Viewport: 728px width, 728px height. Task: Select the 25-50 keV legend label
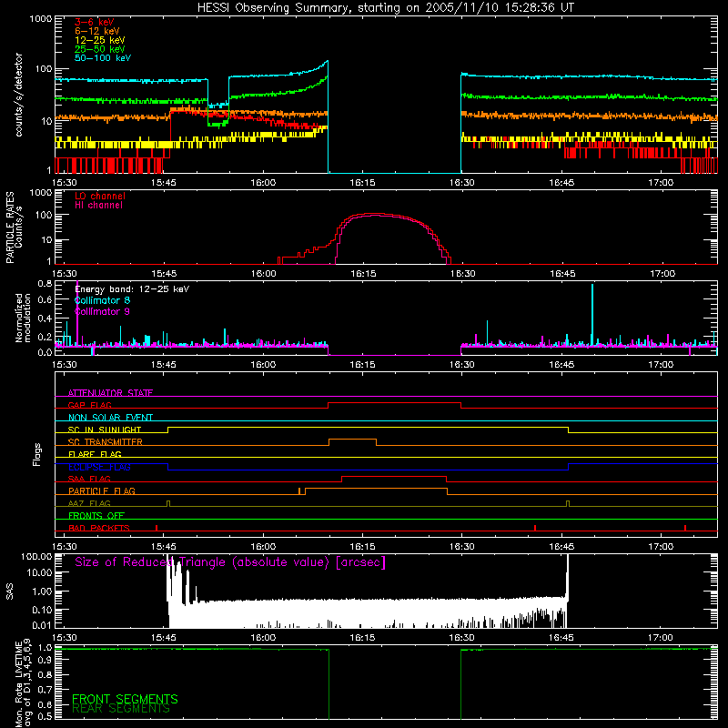pos(100,49)
